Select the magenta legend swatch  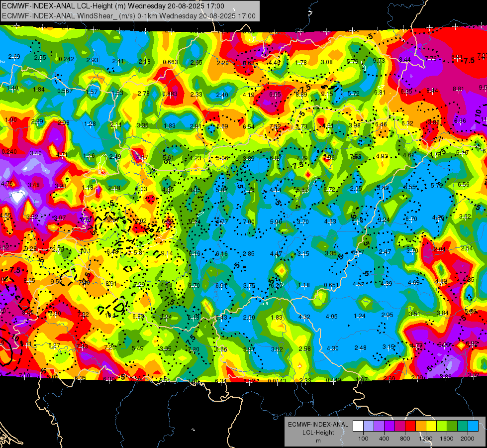[400, 426]
